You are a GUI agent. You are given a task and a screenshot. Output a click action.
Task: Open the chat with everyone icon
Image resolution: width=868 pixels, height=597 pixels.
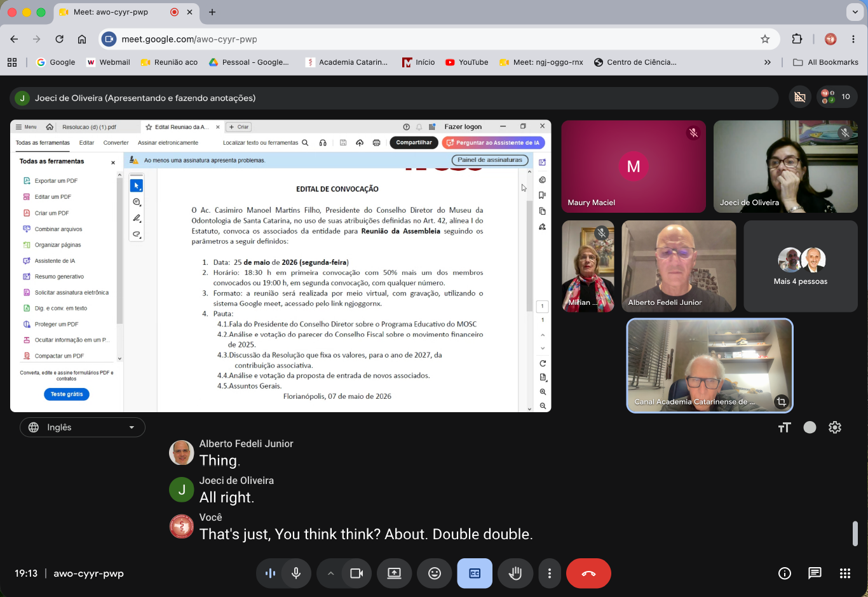pyautogui.click(x=815, y=574)
